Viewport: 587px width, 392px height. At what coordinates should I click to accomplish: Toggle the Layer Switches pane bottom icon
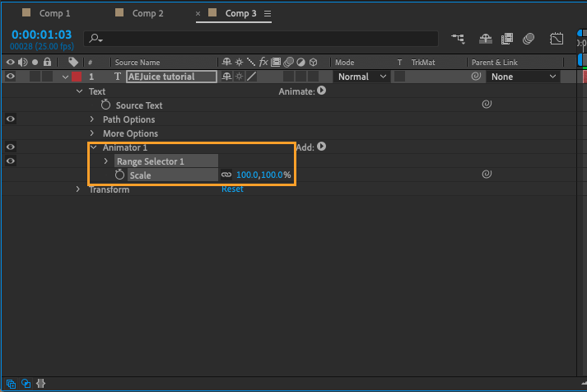pyautogui.click(x=11, y=384)
